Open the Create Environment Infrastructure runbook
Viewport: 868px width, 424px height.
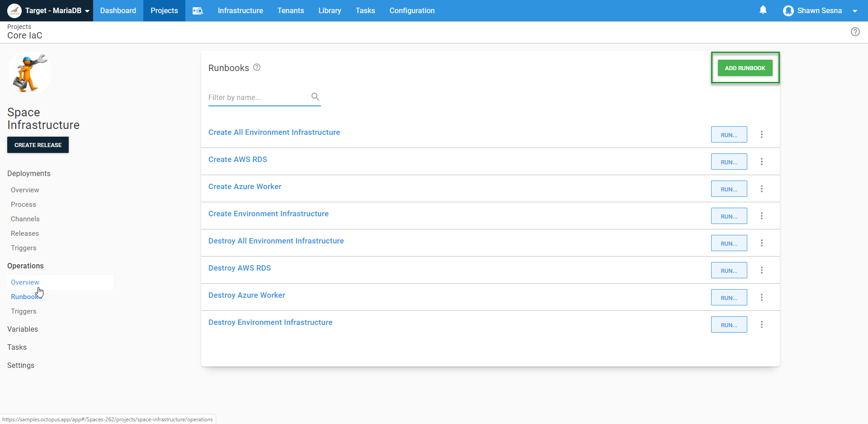268,214
